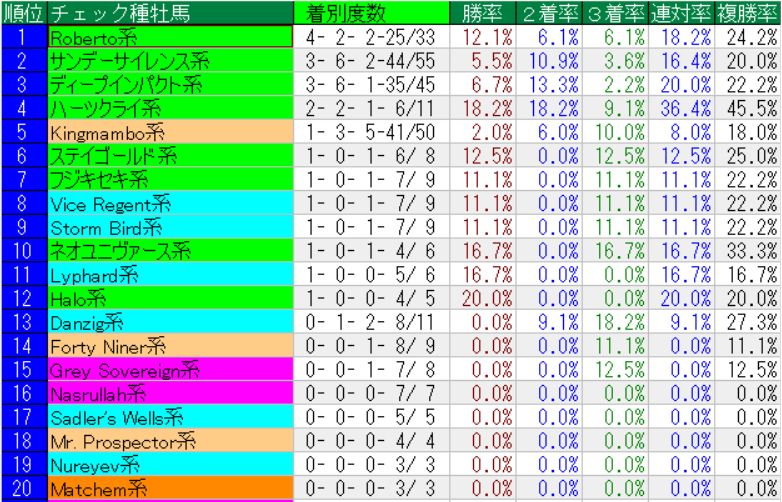This screenshot has height=502, width=782.
Task: Click the 45.5% 複勝率 value for ハーツクライ系
Action: 749,108
